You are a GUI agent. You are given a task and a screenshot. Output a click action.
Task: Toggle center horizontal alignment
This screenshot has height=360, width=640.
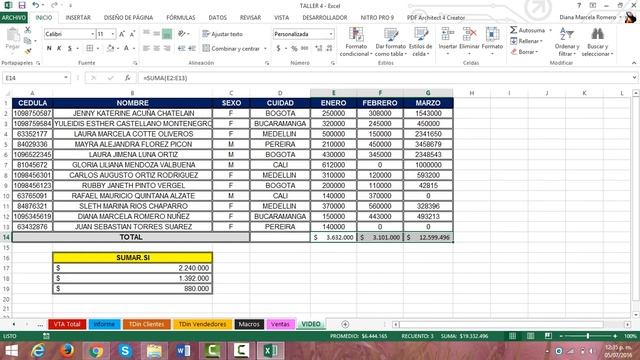[x=157, y=48]
